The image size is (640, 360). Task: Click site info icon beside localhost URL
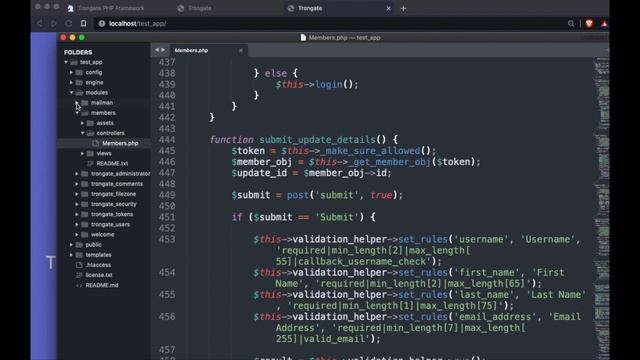tap(102, 24)
